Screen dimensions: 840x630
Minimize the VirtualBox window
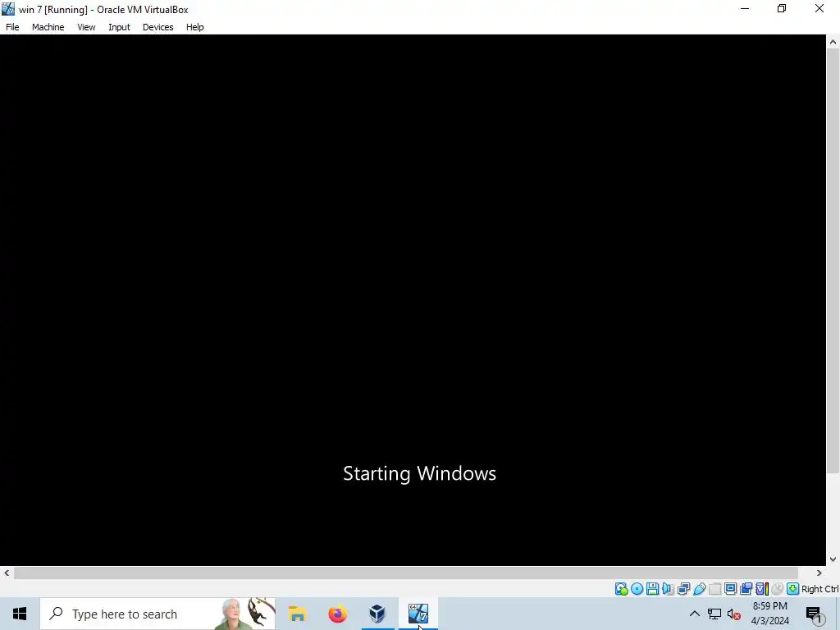tap(745, 8)
